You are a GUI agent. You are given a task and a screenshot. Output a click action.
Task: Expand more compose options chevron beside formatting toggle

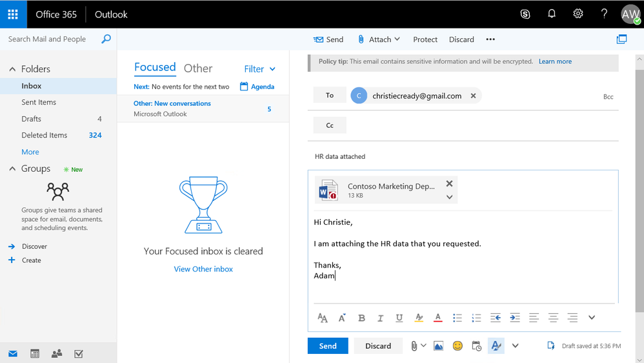515,346
